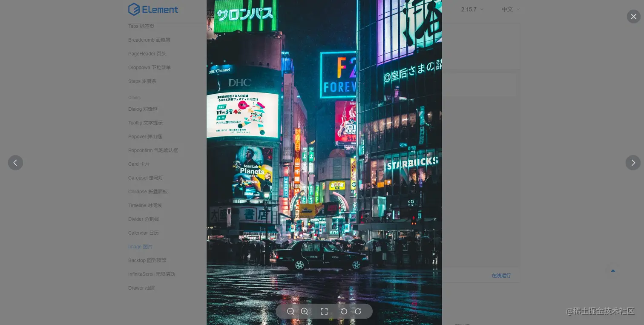Viewport: 644px width, 325px height.
Task: Select Timeline 时间线 in the sidebar
Action: (x=145, y=205)
